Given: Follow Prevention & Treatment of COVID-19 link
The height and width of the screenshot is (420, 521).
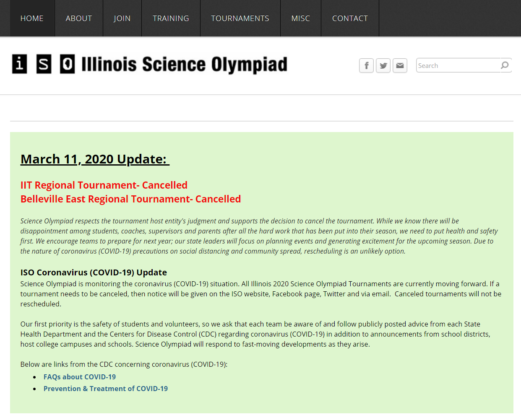Looking at the screenshot, I should coord(106,389).
